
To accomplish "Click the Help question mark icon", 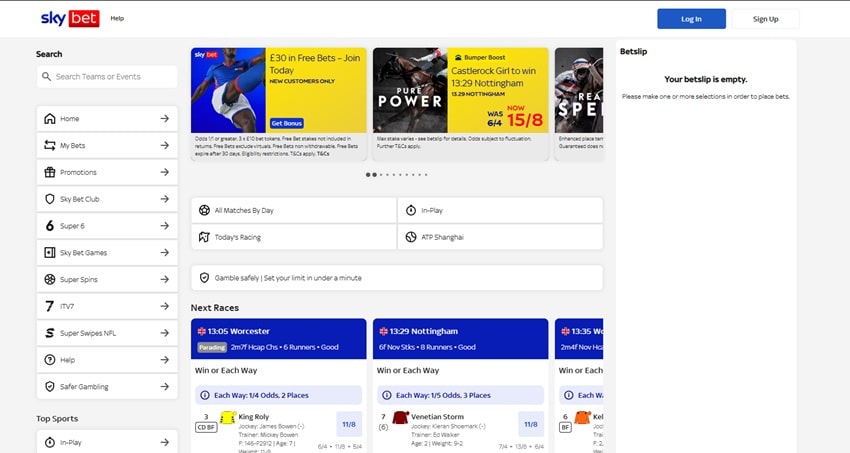I will [49, 360].
